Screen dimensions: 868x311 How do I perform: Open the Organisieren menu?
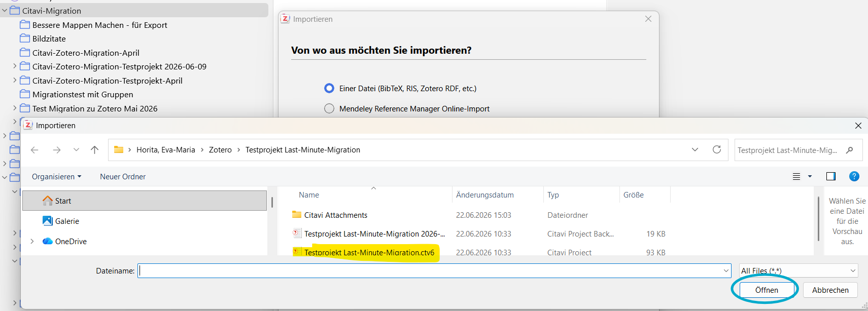click(56, 177)
